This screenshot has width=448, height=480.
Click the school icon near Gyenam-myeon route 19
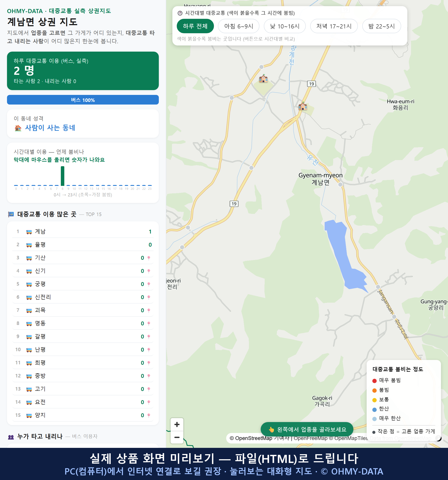[303, 106]
